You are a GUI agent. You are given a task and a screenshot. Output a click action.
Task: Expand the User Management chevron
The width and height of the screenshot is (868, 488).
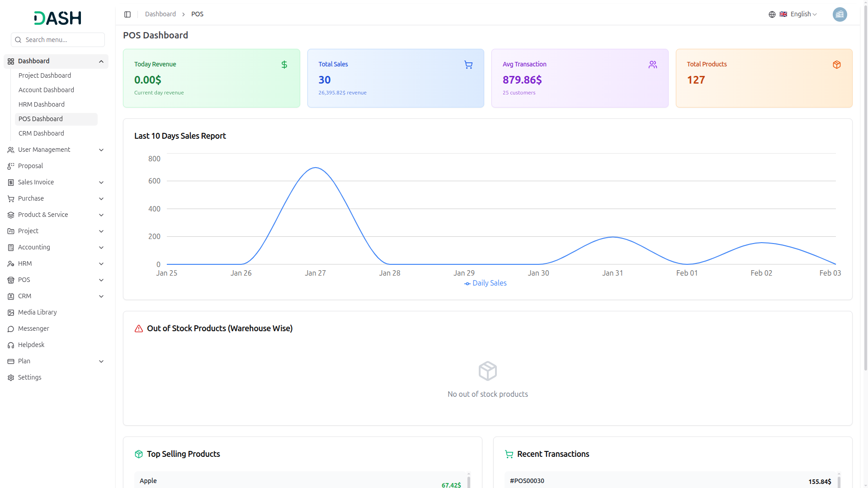point(101,150)
